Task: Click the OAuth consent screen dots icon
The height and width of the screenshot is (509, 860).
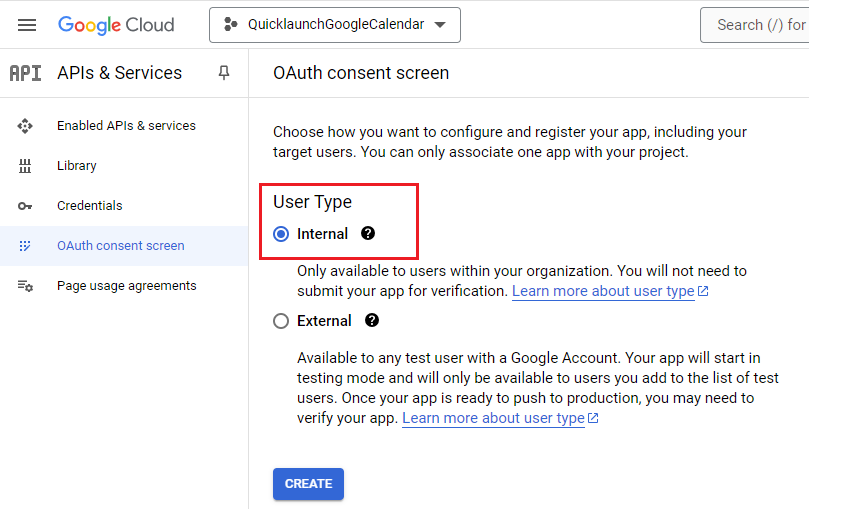Action: (x=25, y=246)
